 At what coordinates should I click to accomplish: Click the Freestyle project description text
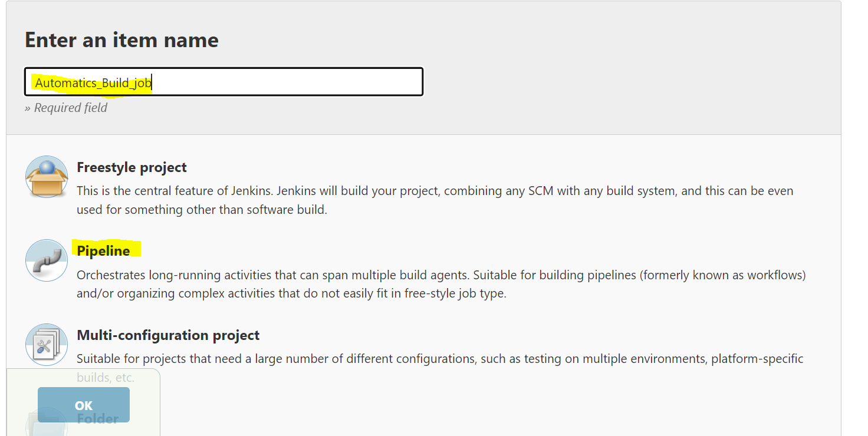click(x=435, y=191)
